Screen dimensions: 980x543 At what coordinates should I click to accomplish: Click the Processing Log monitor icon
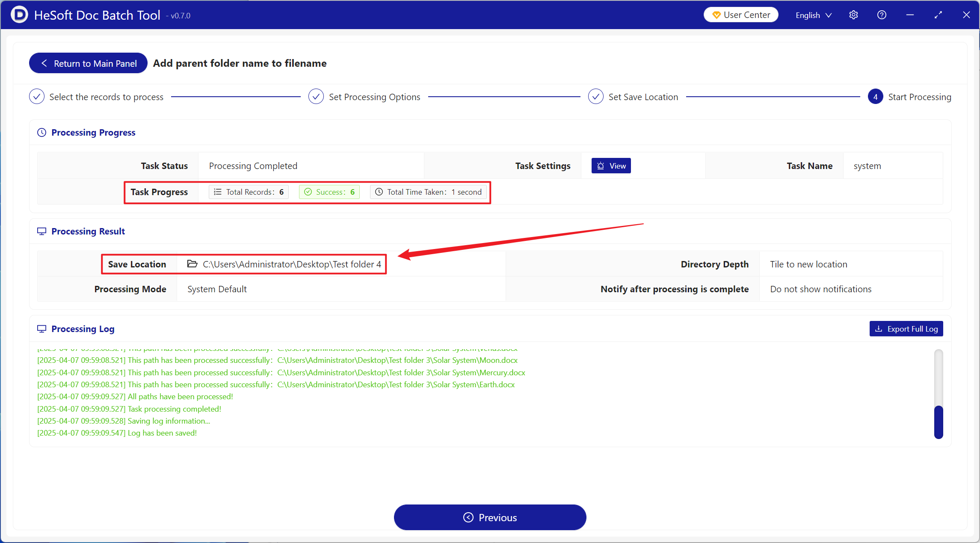pyautogui.click(x=41, y=329)
